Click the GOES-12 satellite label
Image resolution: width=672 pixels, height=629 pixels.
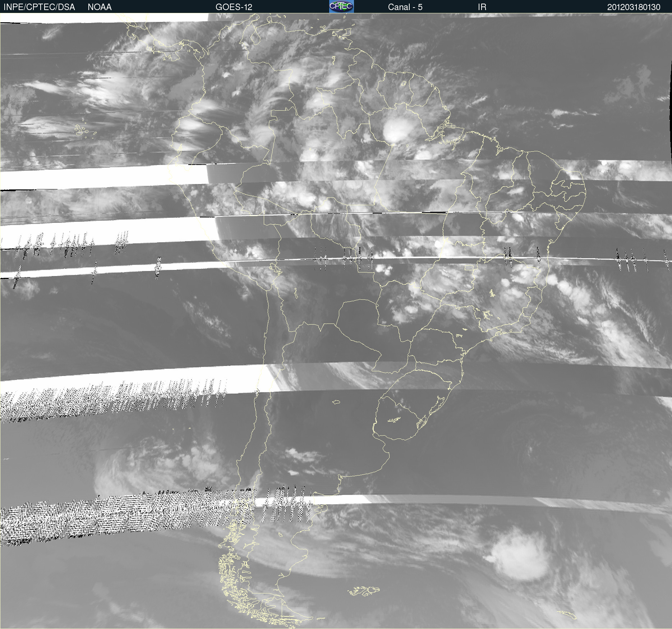pyautogui.click(x=234, y=7)
